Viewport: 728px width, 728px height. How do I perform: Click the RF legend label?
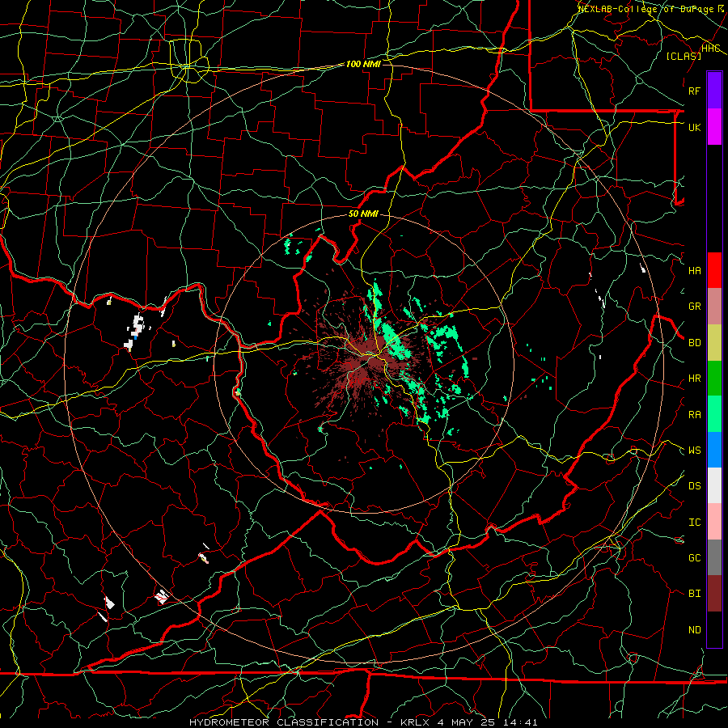(694, 91)
